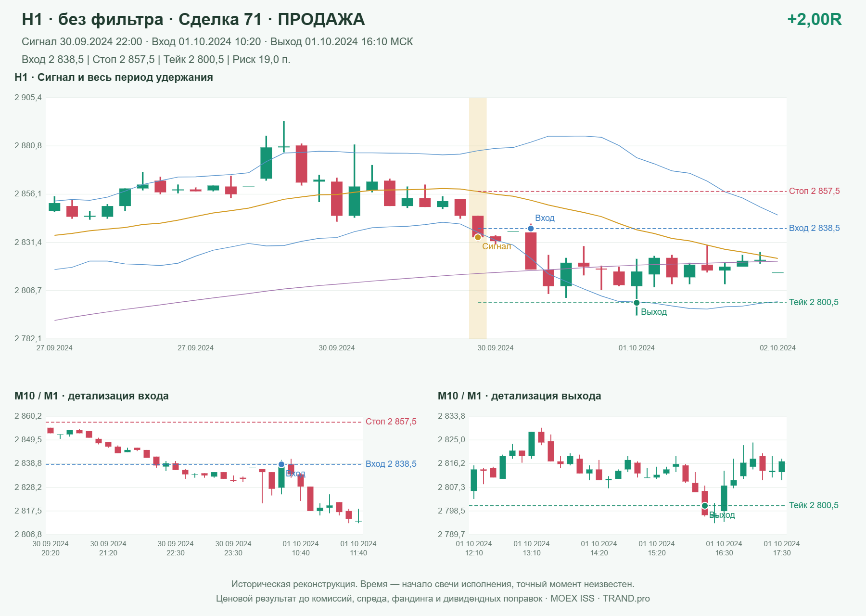Click the 'Тейк 2 800,5' label in exit detail chart
This screenshot has height=616, width=866.
click(x=814, y=505)
